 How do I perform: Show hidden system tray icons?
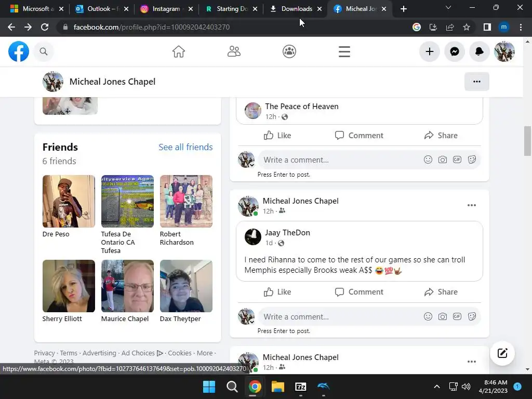437,387
